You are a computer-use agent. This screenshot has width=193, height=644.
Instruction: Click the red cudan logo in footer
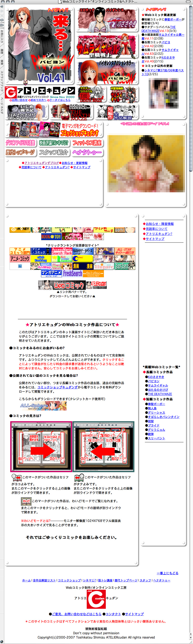tap(96, 599)
